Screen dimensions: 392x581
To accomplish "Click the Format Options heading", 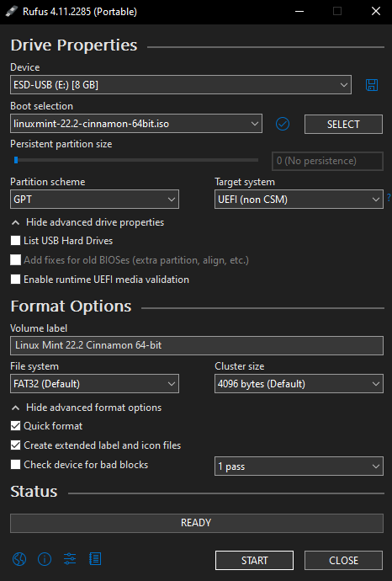I will pos(71,306).
